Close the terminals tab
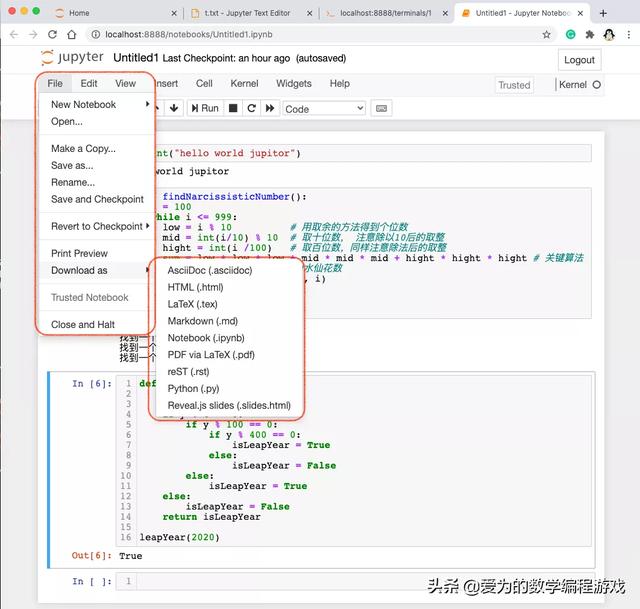Viewport: 640px width, 609px height. click(x=445, y=13)
